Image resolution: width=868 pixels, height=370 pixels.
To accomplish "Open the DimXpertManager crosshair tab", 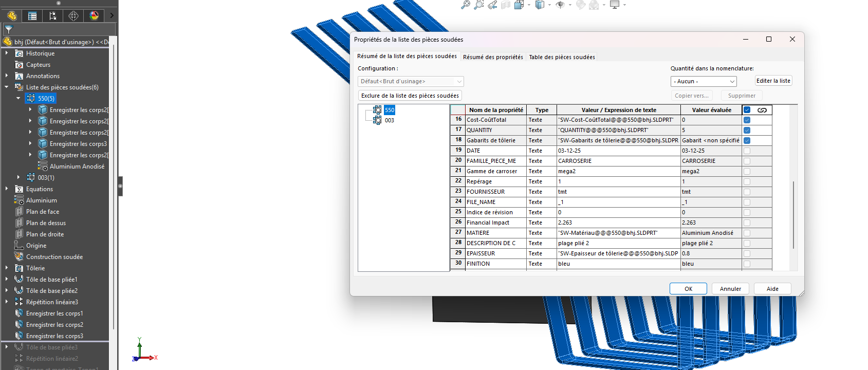I will click(73, 16).
